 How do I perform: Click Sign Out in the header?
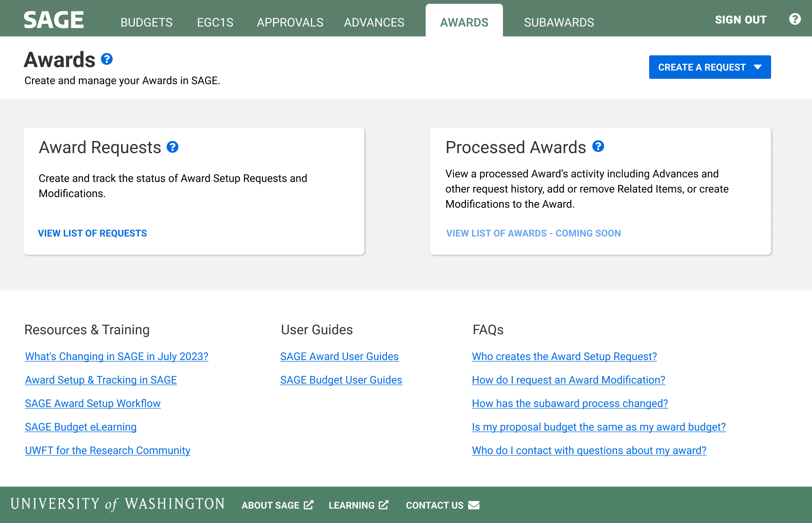(741, 20)
